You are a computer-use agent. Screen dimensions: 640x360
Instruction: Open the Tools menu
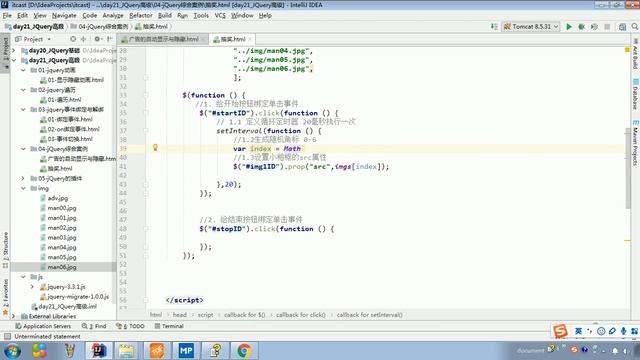pos(201,16)
